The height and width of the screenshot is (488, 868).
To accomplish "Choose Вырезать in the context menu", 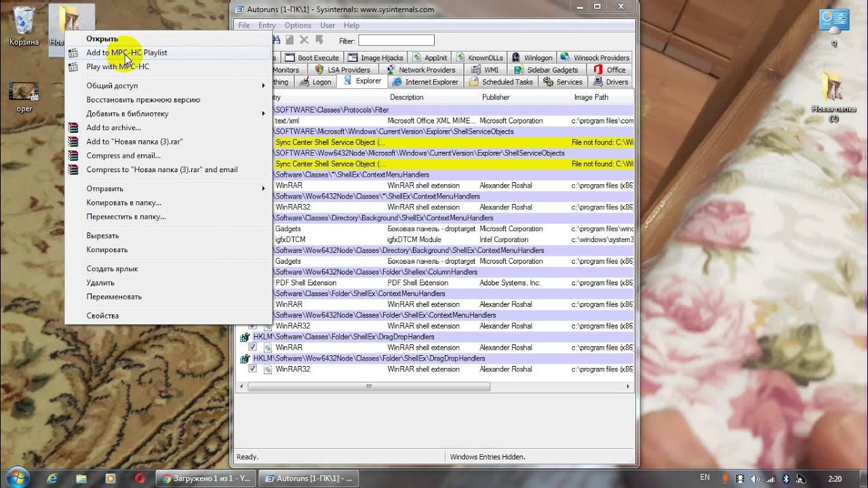I will [x=168, y=236].
